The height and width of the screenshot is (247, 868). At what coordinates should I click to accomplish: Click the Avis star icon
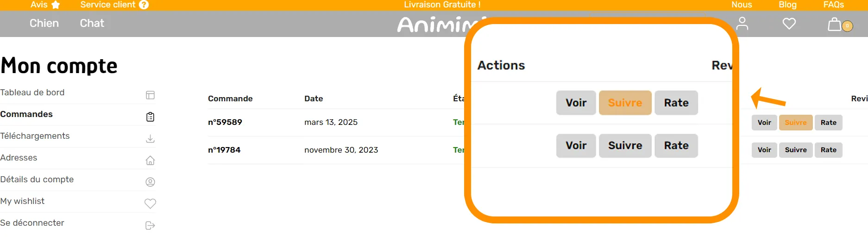tap(56, 5)
